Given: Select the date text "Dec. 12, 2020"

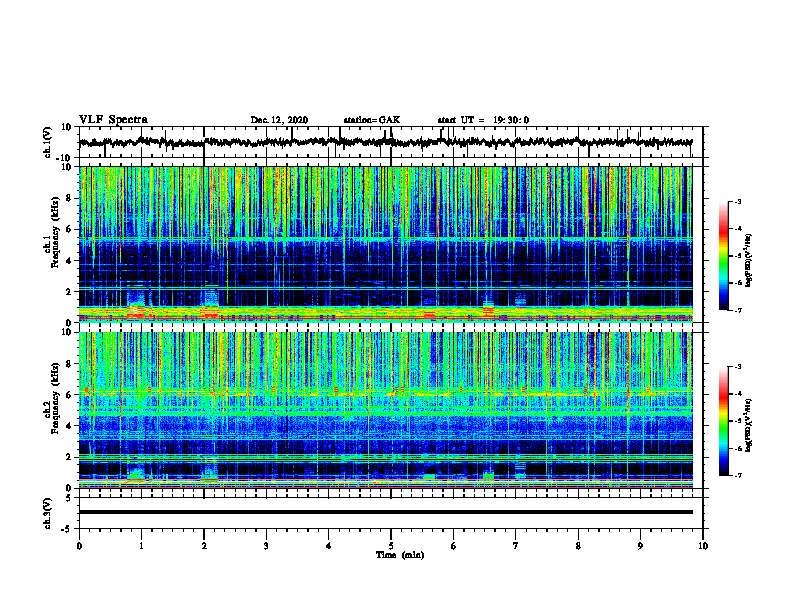Looking at the screenshot, I should pyautogui.click(x=279, y=120).
